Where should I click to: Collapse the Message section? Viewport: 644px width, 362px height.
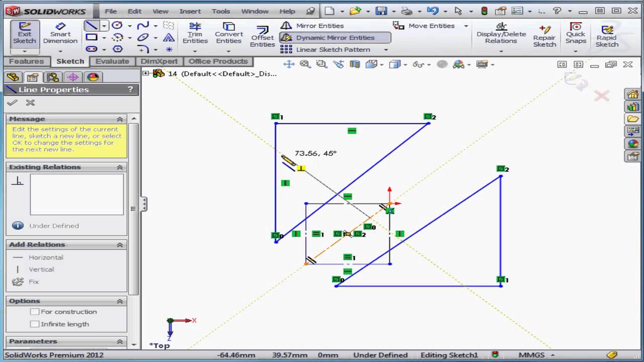coord(120,119)
